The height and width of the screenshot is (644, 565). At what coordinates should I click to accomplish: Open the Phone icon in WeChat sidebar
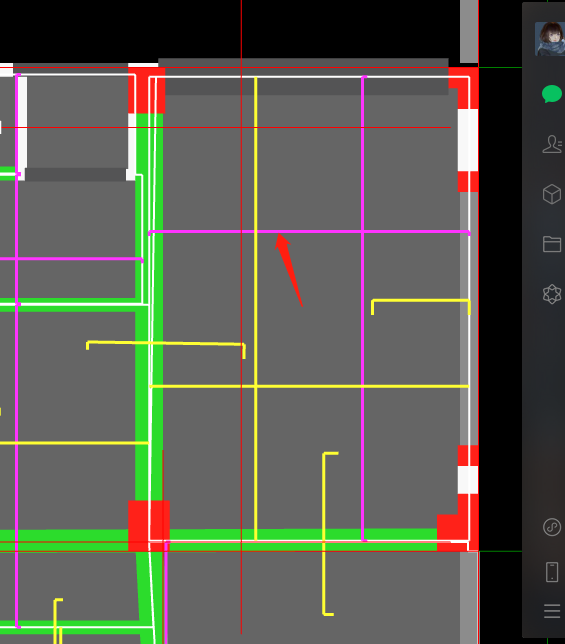(x=552, y=572)
